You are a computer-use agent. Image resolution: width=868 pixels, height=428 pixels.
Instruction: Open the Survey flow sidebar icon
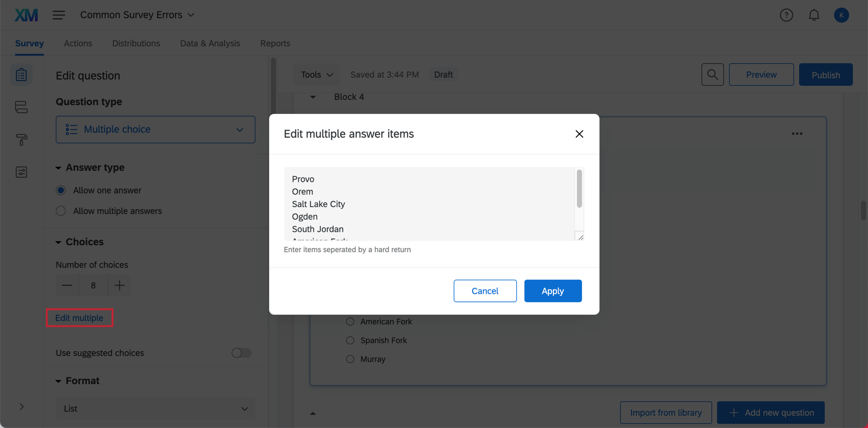point(21,107)
